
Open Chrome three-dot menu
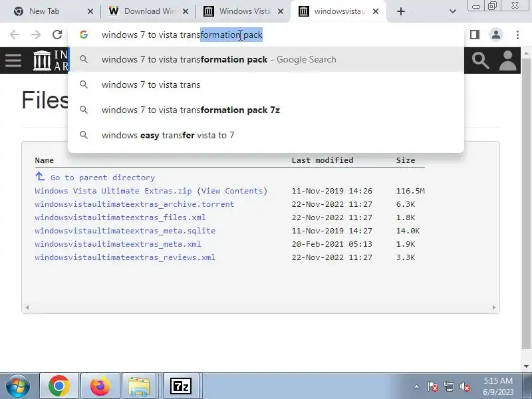517,35
